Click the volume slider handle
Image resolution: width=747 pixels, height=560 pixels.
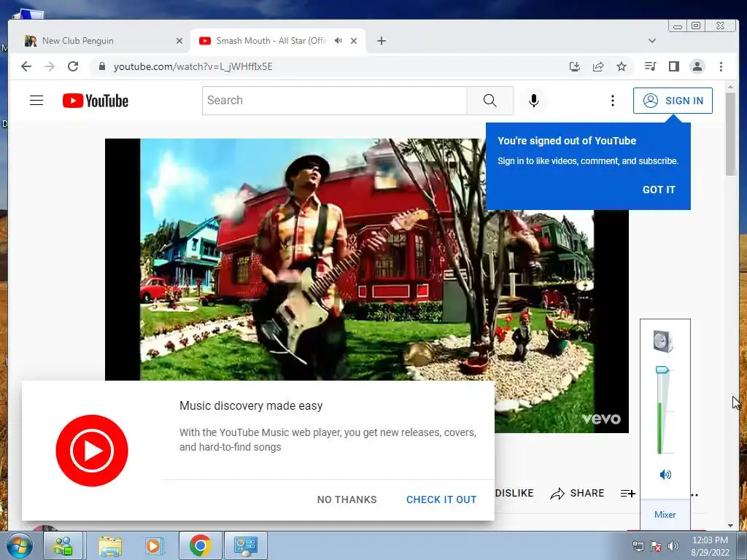tap(662, 370)
